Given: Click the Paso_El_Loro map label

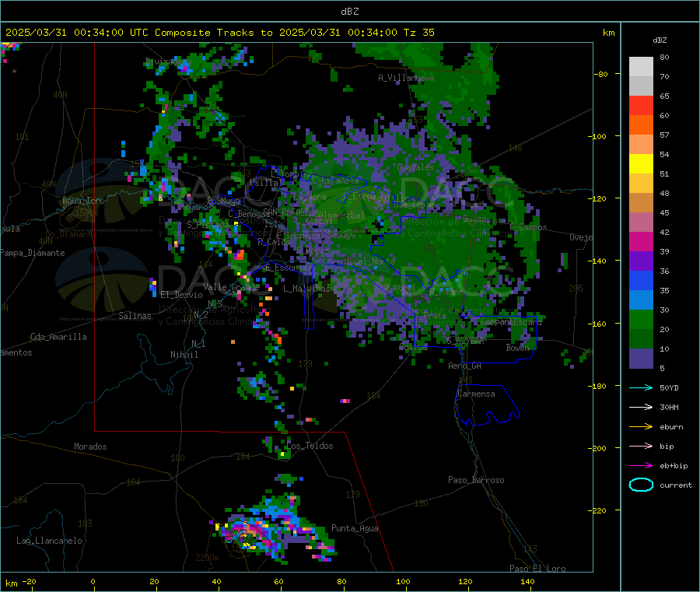Looking at the screenshot, I should (x=537, y=569).
